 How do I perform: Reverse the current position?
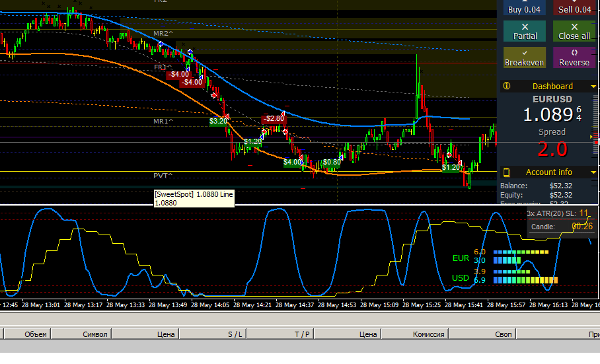(x=574, y=57)
